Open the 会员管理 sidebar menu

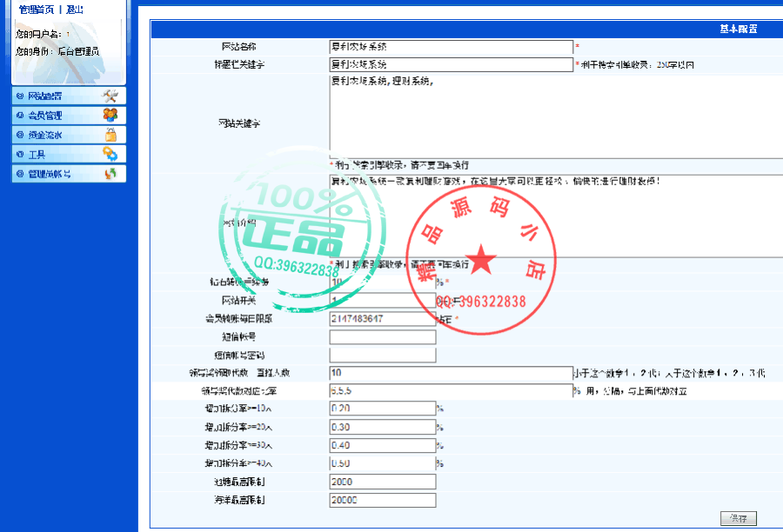coord(69,116)
